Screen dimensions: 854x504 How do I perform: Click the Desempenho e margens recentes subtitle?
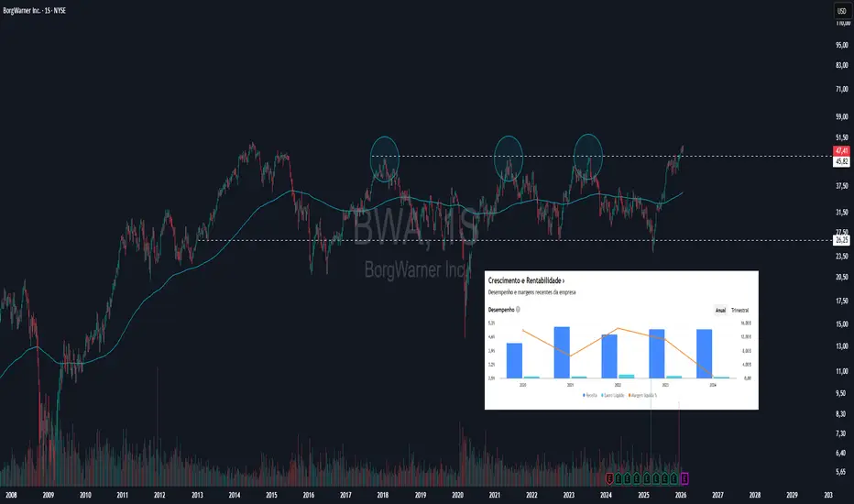click(x=531, y=292)
